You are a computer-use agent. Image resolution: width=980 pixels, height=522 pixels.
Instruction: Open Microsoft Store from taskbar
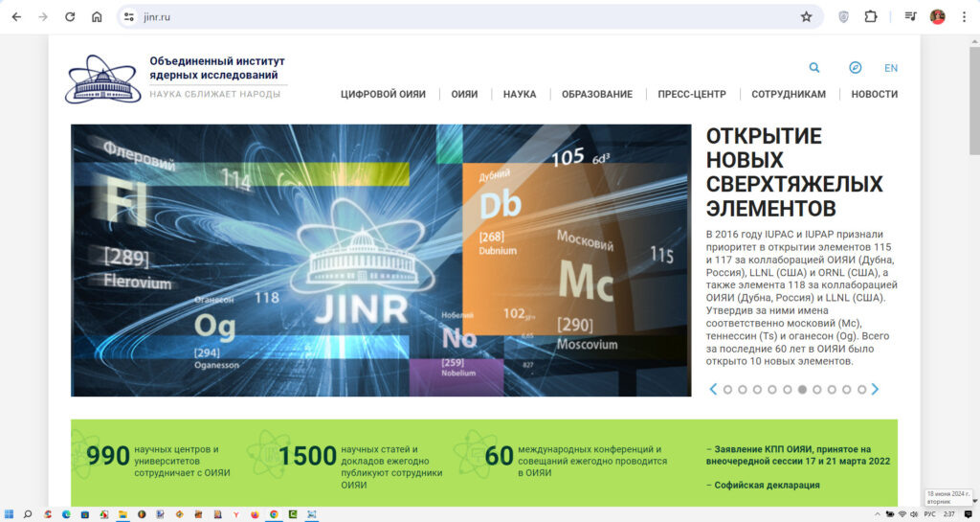[85, 514]
